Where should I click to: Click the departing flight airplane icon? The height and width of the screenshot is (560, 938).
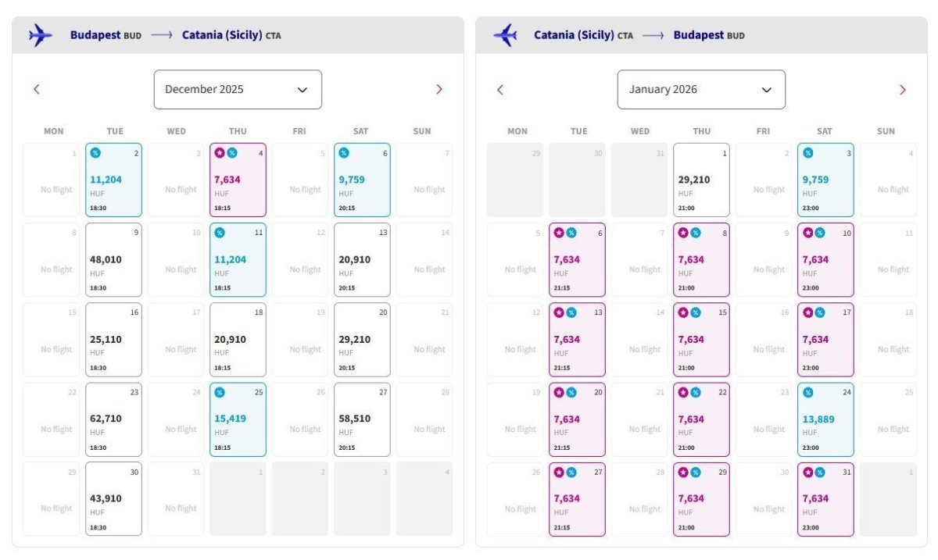(41, 35)
